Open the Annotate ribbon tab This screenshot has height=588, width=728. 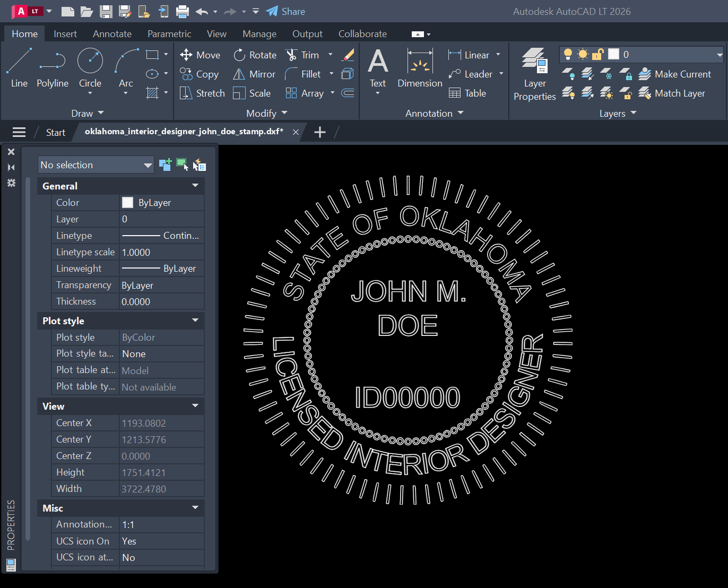pos(112,33)
